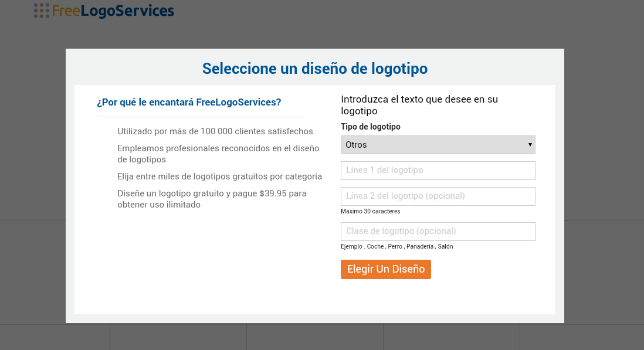Expand the arrow on the Otros combo box
The height and width of the screenshot is (350, 644).
530,145
